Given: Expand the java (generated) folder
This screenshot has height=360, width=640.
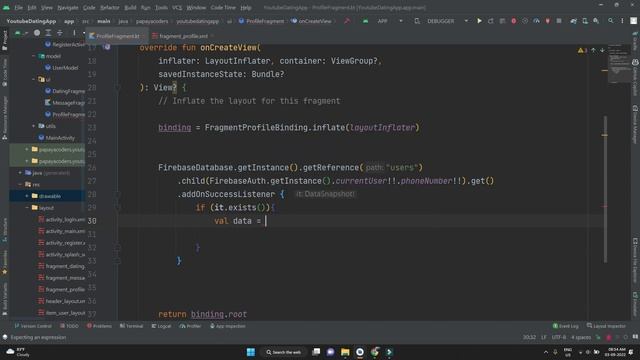Looking at the screenshot, I should coord(20,173).
